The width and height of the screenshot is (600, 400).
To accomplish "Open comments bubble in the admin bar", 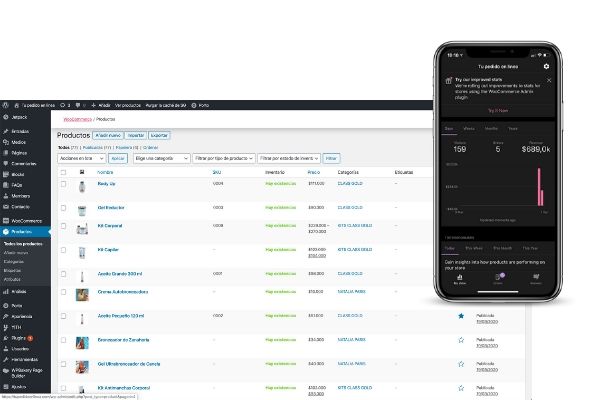I will 64,104.
